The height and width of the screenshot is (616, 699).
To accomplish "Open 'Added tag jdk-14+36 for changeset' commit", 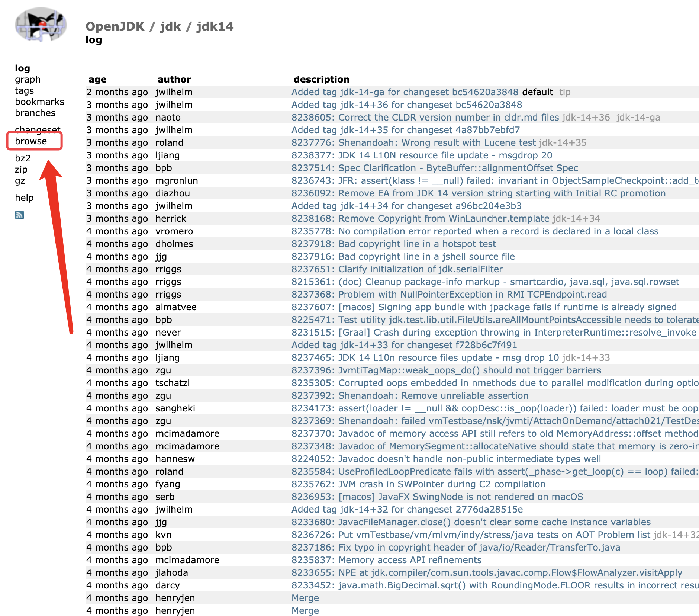I will click(407, 105).
